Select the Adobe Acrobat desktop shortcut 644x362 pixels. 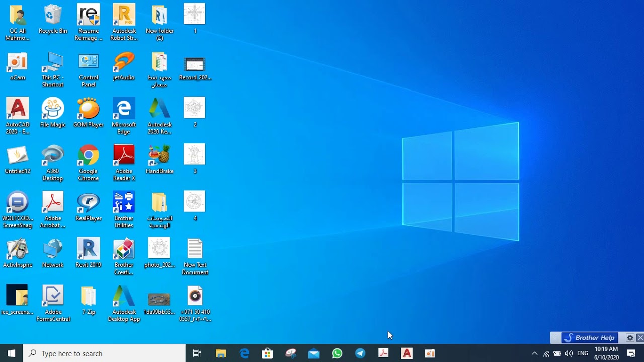pyautogui.click(x=53, y=210)
